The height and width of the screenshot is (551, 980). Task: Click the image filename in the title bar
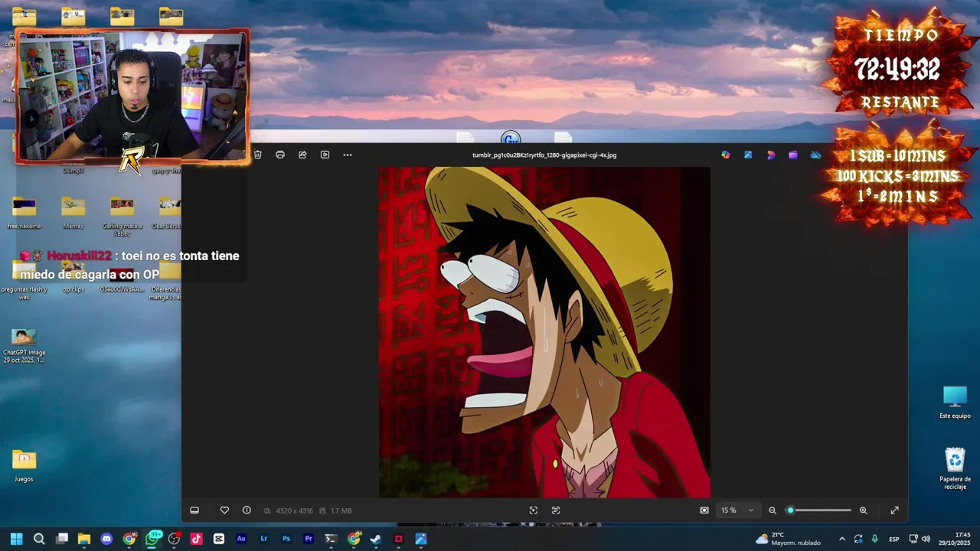(544, 155)
